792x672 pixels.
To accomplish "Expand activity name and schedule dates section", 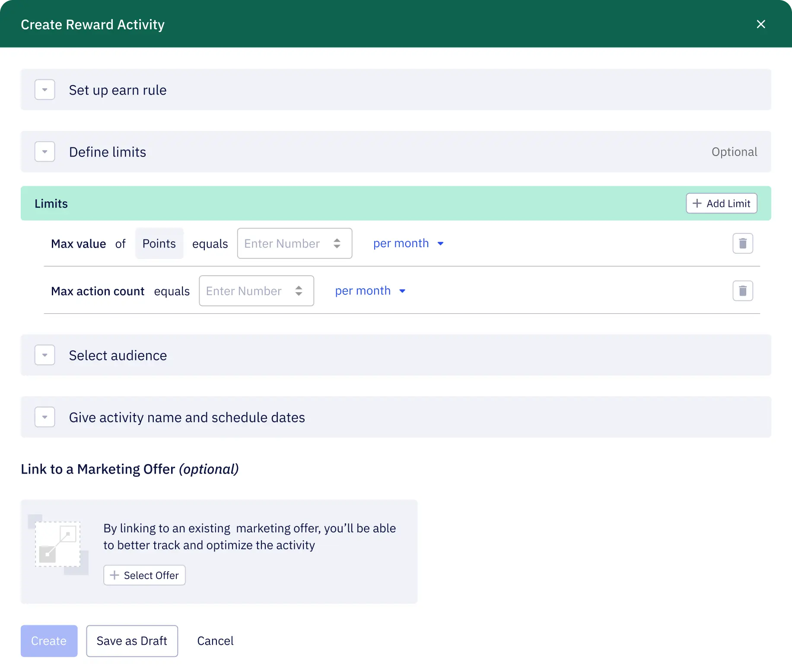I will (x=45, y=417).
